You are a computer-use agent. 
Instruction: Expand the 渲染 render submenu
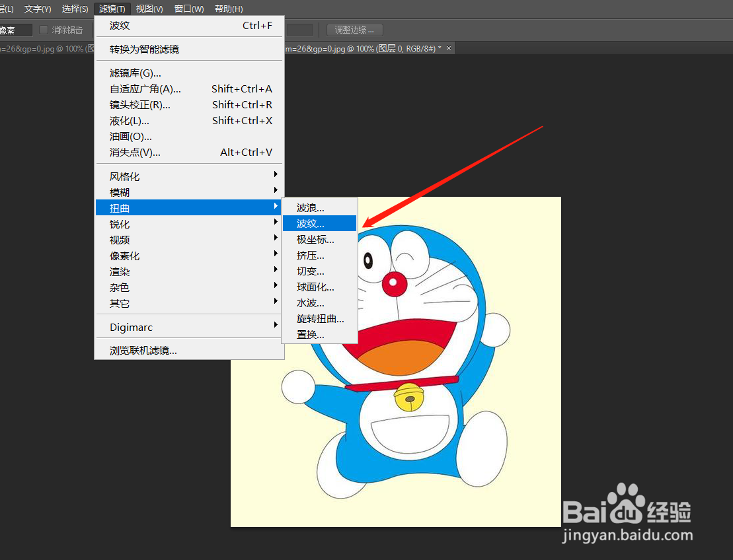120,271
